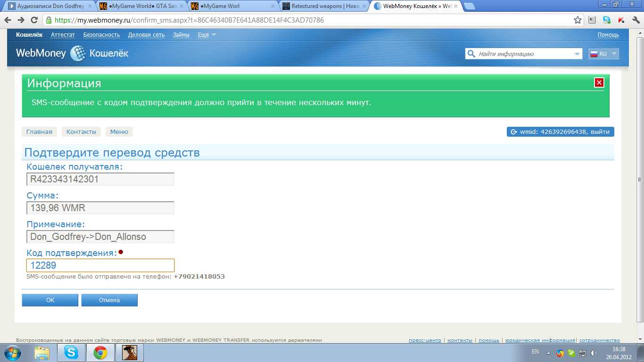Click the red Kaspersky extension icon

pyautogui.click(x=621, y=20)
